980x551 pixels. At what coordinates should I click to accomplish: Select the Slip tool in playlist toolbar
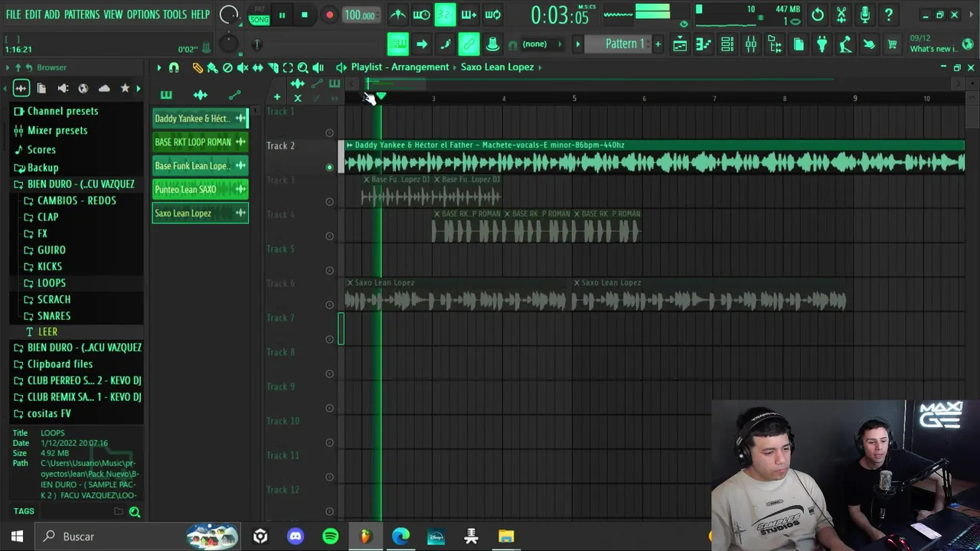click(x=258, y=67)
